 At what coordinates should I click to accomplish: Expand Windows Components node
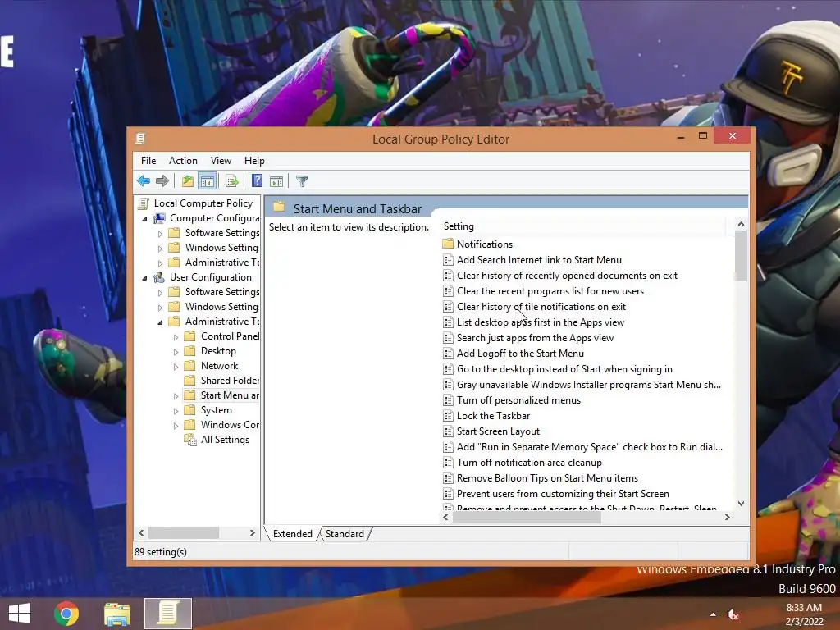(x=176, y=426)
